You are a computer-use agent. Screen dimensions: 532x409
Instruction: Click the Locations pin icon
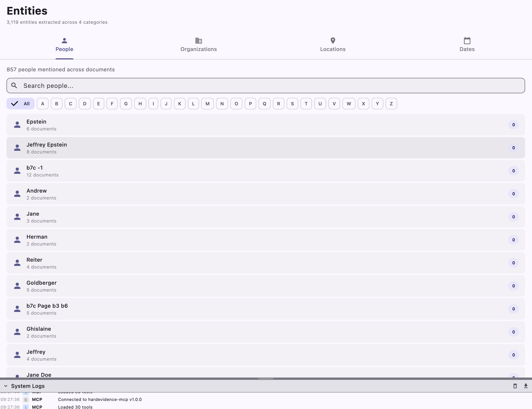pyautogui.click(x=333, y=40)
